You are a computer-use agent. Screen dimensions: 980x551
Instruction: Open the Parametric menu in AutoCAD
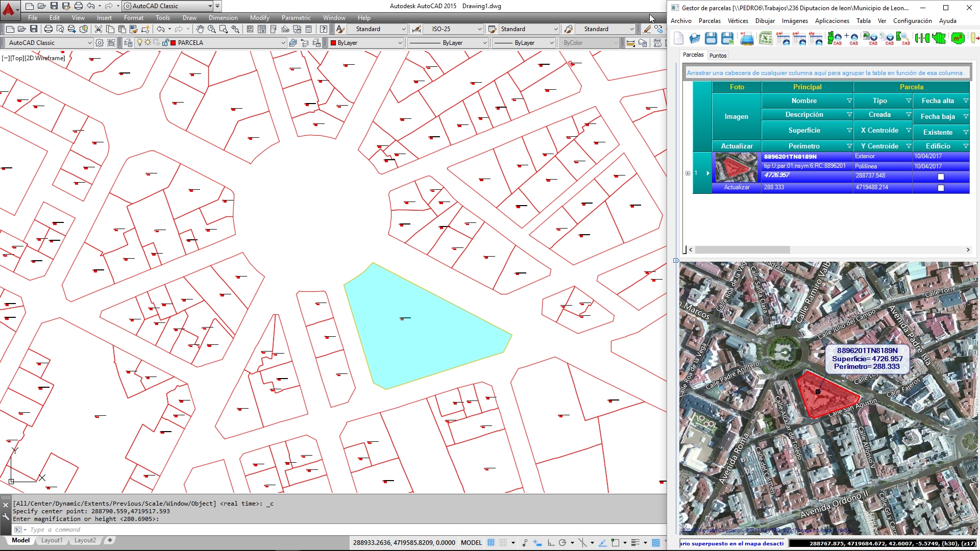tap(296, 18)
